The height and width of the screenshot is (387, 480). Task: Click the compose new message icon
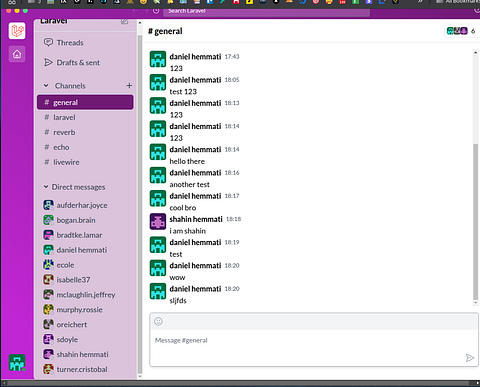pyautogui.click(x=124, y=21)
